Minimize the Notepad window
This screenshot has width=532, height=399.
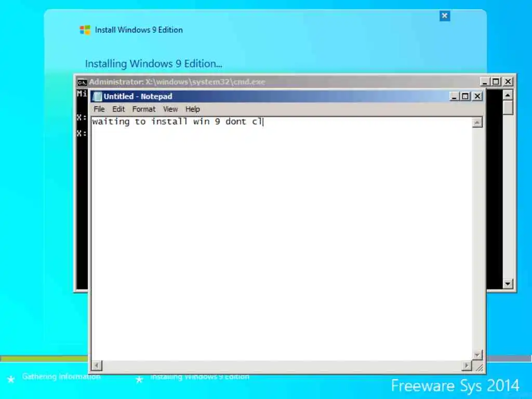coord(454,96)
